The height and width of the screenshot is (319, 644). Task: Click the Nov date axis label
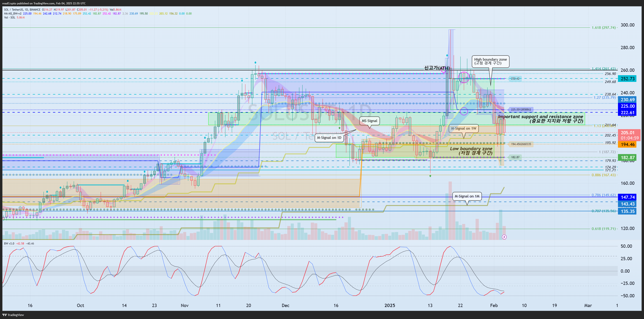point(185,305)
